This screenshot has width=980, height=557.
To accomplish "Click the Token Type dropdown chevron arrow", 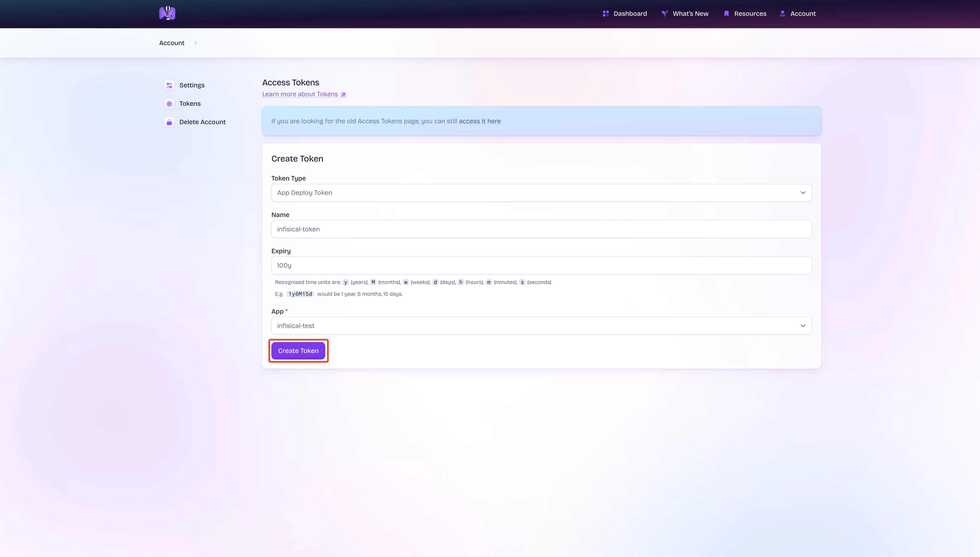I will point(803,193).
